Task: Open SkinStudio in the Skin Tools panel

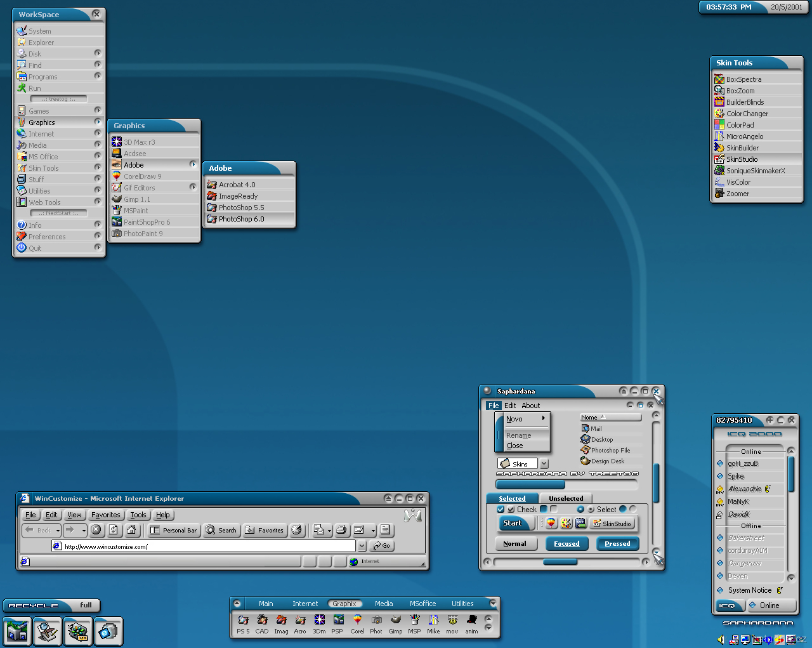Action: (742, 159)
